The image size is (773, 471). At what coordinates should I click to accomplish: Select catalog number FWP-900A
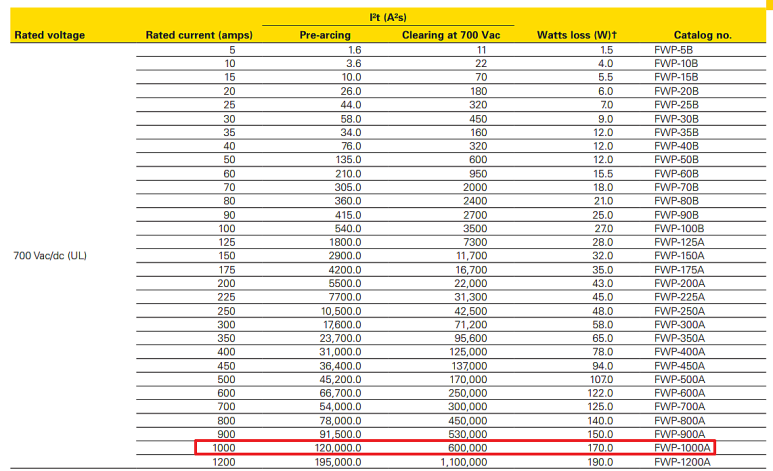pyautogui.click(x=679, y=435)
